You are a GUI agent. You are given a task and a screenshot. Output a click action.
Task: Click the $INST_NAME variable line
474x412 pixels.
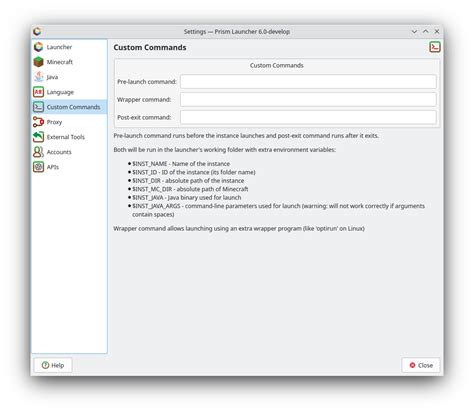[x=181, y=164]
